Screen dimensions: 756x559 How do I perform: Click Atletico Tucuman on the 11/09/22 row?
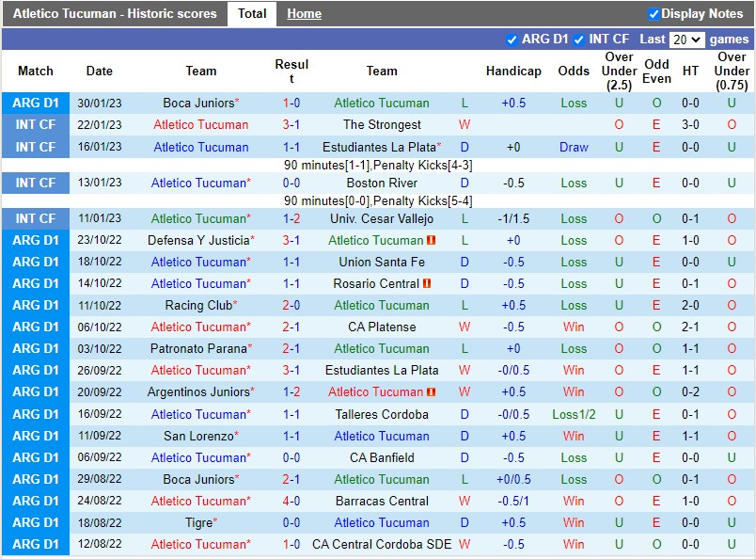coord(382,436)
